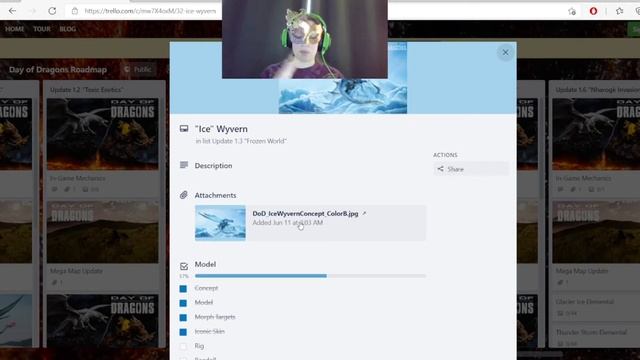The image size is (640, 360).
Task: Click the Update 1.6 list header on the right
Action: tap(598, 90)
